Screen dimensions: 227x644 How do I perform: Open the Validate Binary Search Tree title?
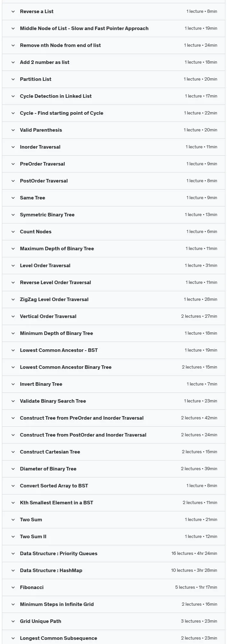(53, 401)
